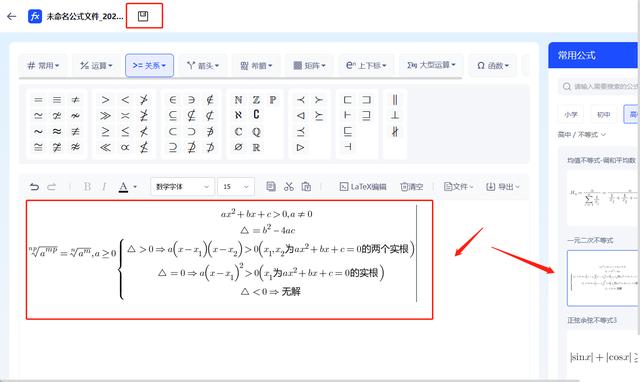This screenshot has width=640, height=382.
Task: Insert the less-than < symbol
Action: pyautogui.click(x=125, y=100)
